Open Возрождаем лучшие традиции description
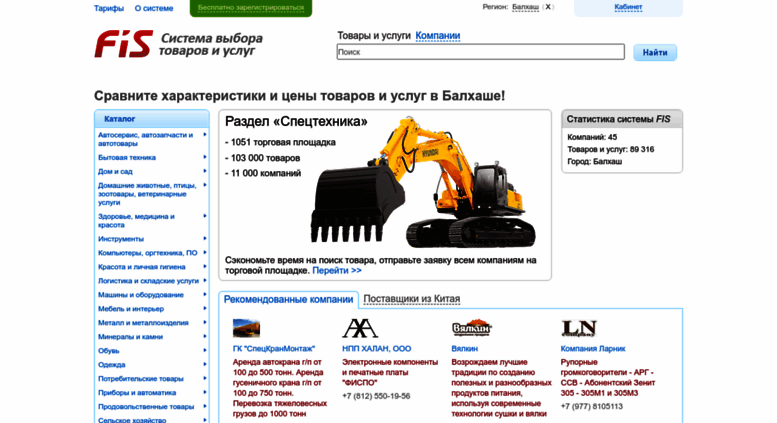 point(501,388)
